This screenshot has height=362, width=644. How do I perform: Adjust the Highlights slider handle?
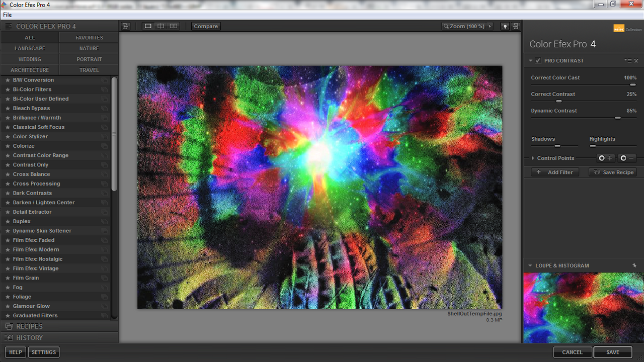tap(593, 146)
